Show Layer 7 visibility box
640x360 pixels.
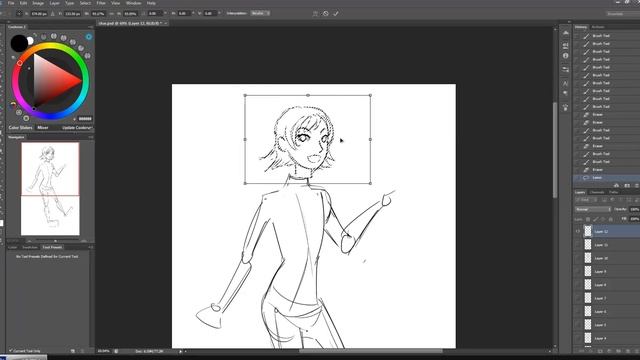click(x=578, y=298)
